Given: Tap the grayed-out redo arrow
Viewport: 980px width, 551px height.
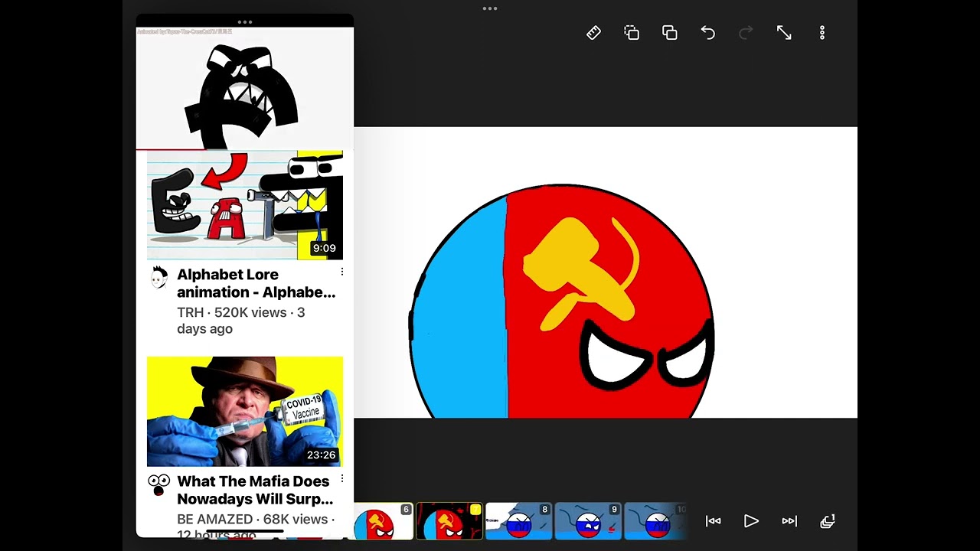Looking at the screenshot, I should tap(746, 33).
